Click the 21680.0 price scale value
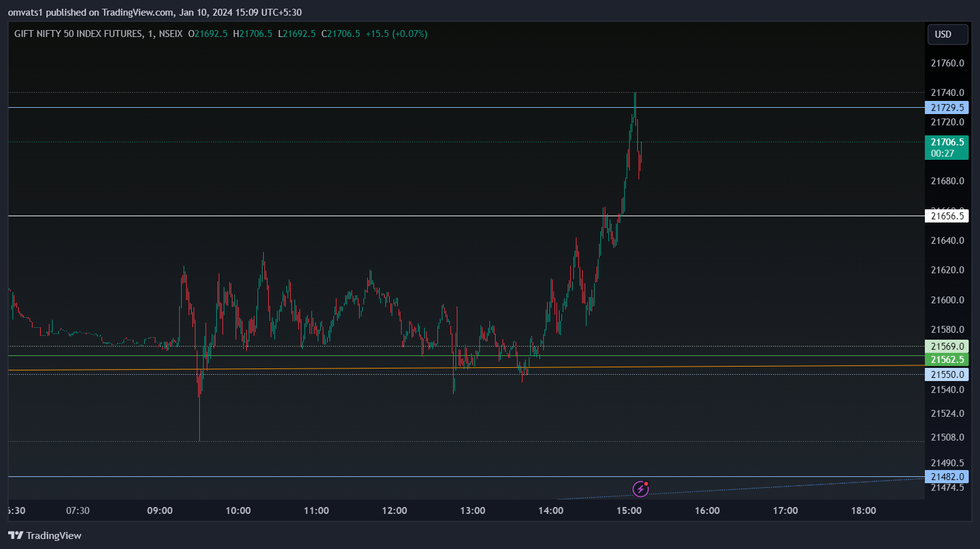The width and height of the screenshot is (980, 549). (x=947, y=181)
